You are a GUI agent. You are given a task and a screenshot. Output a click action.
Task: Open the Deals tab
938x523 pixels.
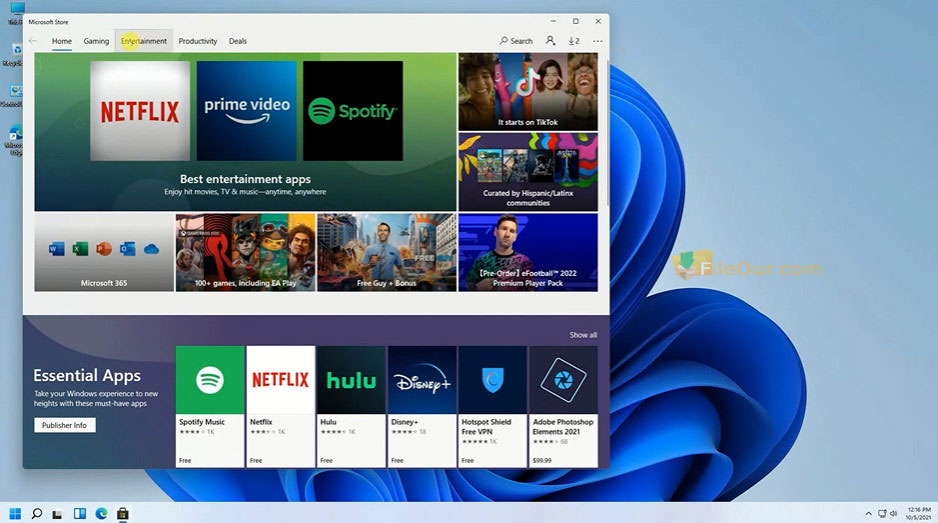tap(237, 41)
